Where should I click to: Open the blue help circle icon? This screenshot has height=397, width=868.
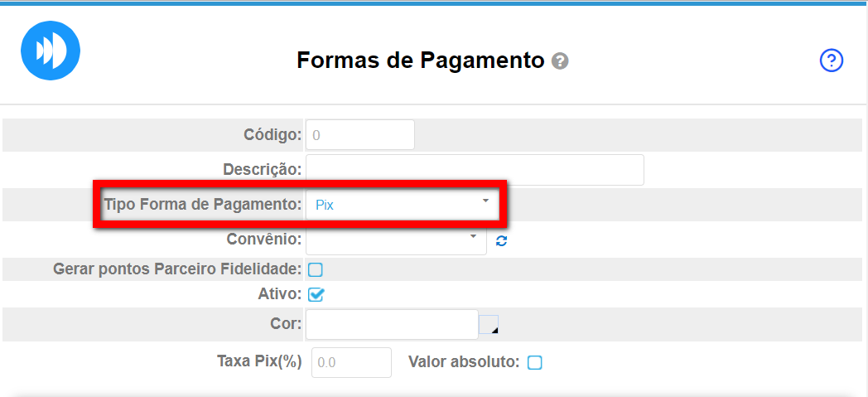click(x=831, y=61)
